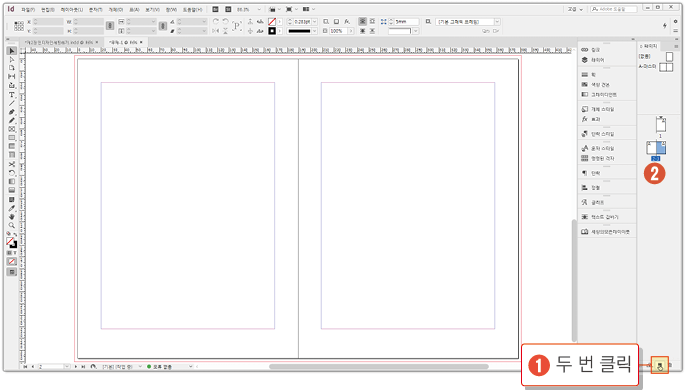Click the Bridge icon in application bar
Screen dimensions: 685x390
tap(215, 9)
